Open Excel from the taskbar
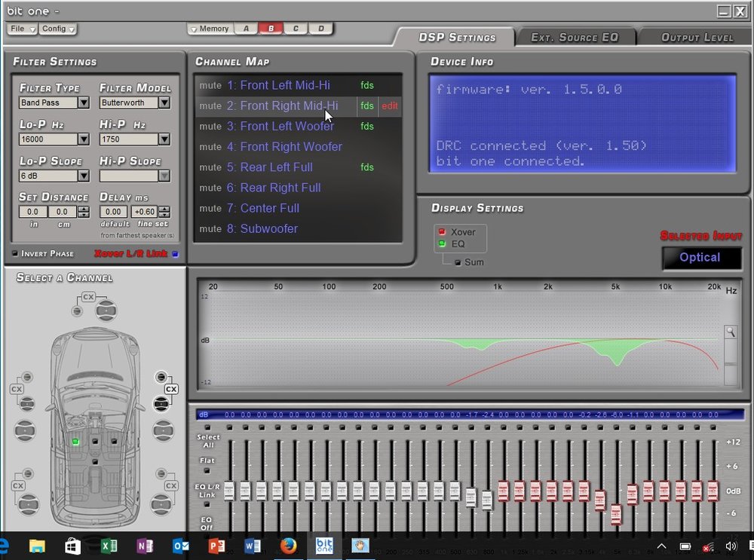Screen dimensions: 754x560 (109, 546)
